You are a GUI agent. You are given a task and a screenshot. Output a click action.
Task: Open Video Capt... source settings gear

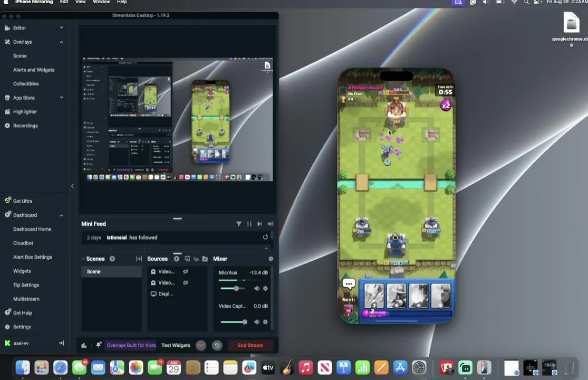265,322
